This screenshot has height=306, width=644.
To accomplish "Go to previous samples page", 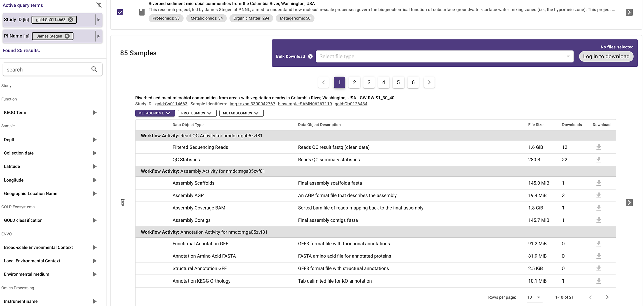I will tap(323, 82).
